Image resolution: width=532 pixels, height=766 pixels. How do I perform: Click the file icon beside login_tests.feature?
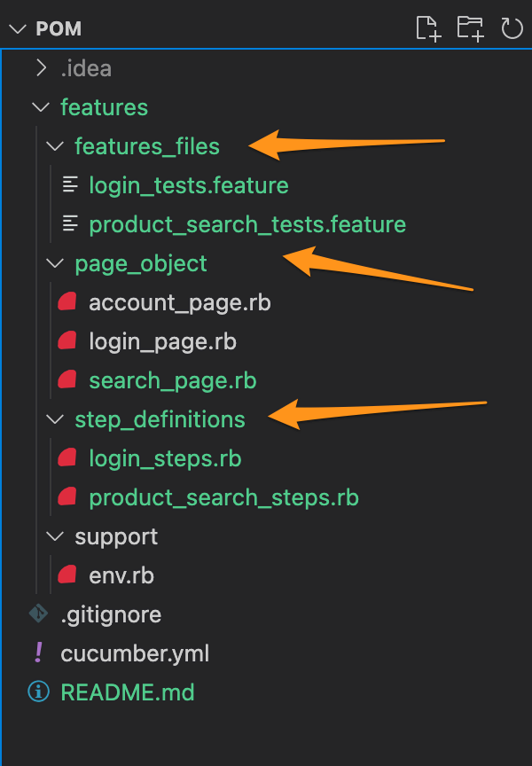pyautogui.click(x=69, y=185)
